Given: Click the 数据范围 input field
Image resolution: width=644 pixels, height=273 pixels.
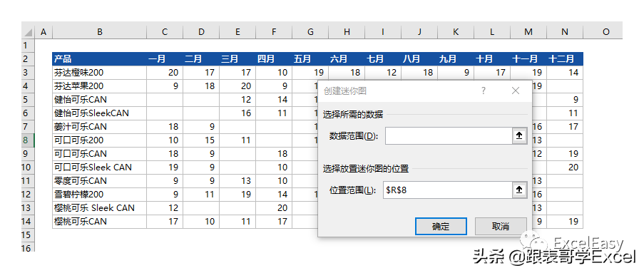Looking at the screenshot, I should 449,136.
